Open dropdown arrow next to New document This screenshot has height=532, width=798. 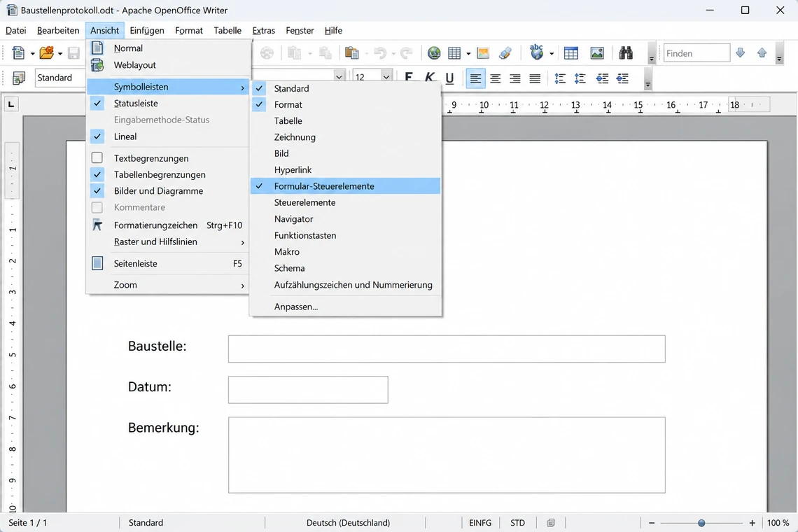[x=32, y=53]
